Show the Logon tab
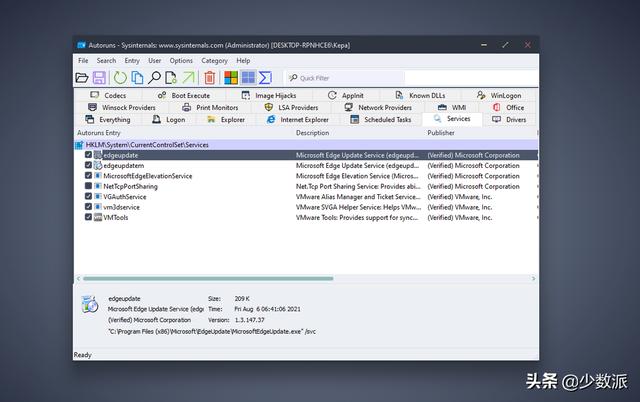640x402 pixels. [169, 120]
